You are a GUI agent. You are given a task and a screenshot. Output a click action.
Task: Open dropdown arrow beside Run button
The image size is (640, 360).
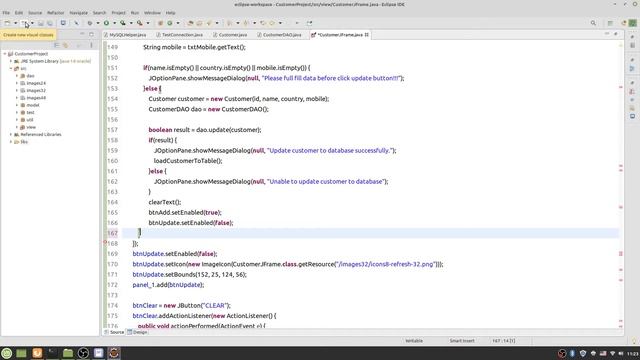(114, 23)
